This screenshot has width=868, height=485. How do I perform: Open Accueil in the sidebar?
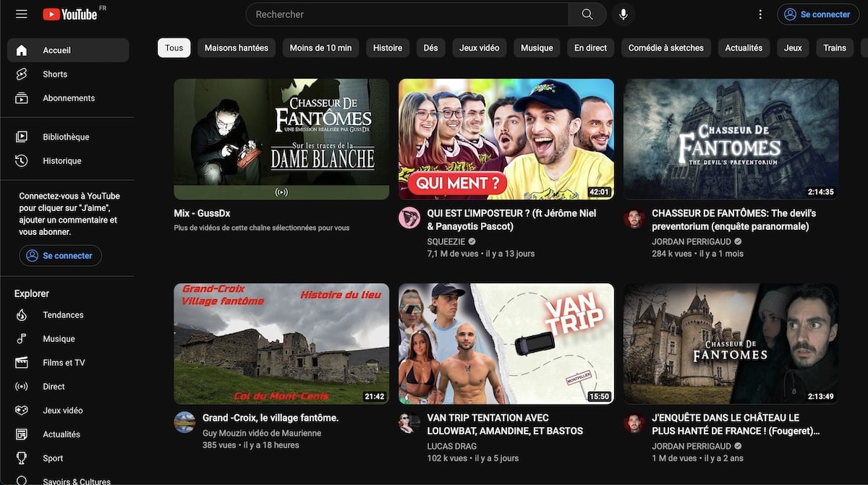click(x=68, y=50)
